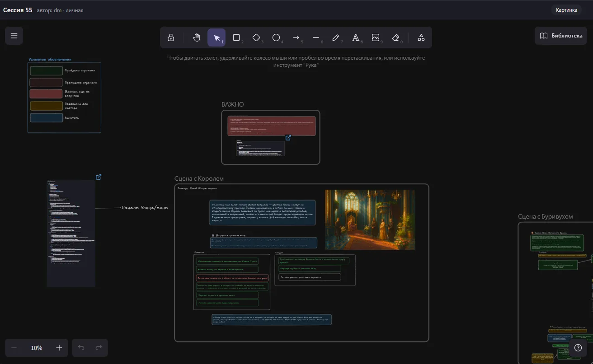593x364 pixels.
Task: Expand the more shapes tools menu
Action: point(421,37)
